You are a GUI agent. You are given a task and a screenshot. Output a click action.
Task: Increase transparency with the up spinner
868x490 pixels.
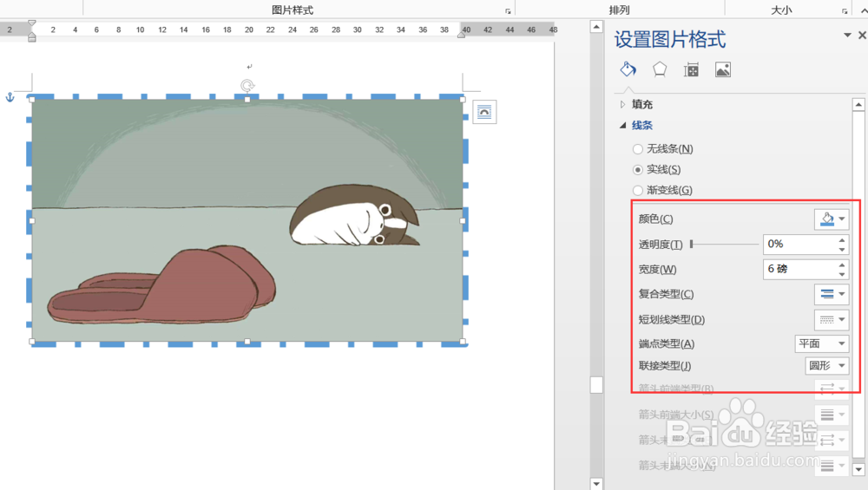pos(842,239)
